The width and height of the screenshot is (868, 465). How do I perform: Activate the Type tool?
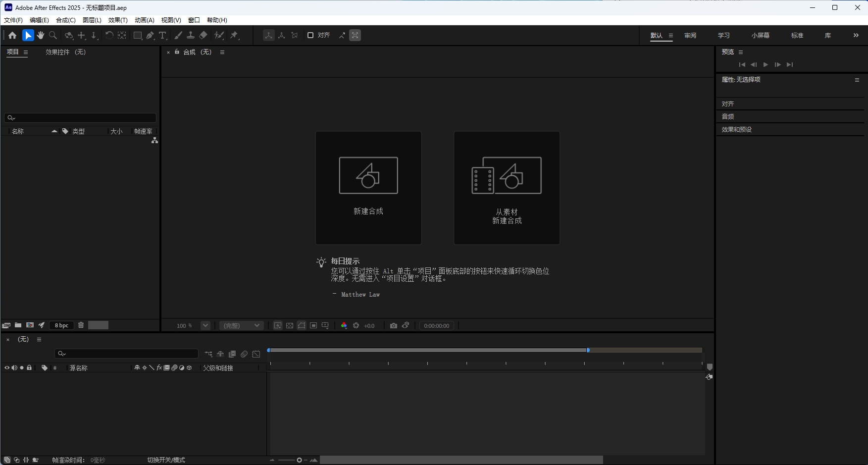[x=162, y=35]
